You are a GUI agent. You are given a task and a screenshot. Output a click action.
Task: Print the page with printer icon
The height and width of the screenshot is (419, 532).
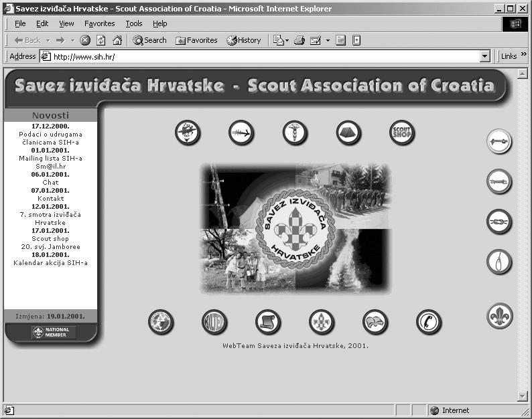click(x=299, y=40)
